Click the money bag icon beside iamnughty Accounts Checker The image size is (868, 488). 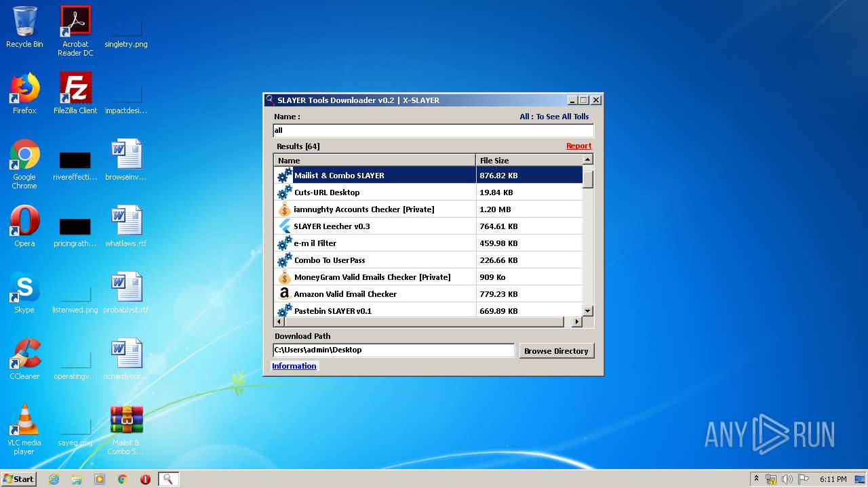point(285,209)
